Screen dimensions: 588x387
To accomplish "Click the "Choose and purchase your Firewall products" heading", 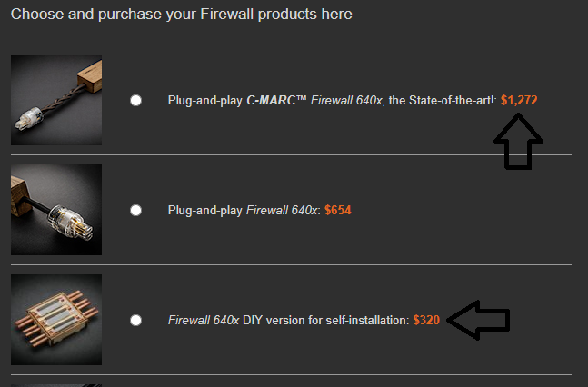I will tap(182, 15).
